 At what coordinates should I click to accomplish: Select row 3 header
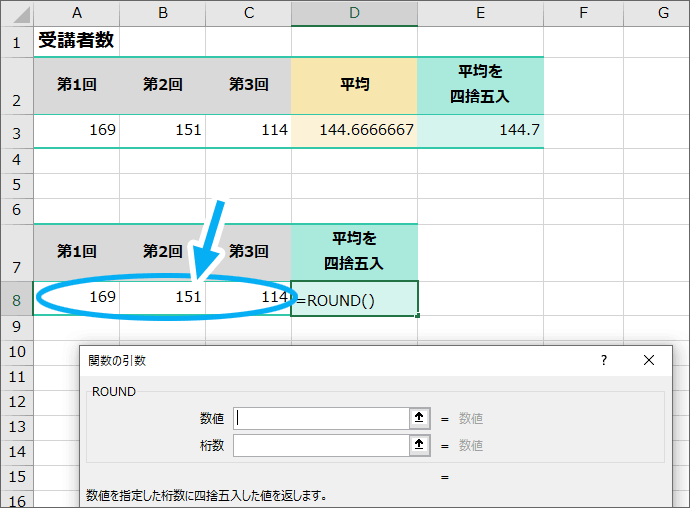17,132
